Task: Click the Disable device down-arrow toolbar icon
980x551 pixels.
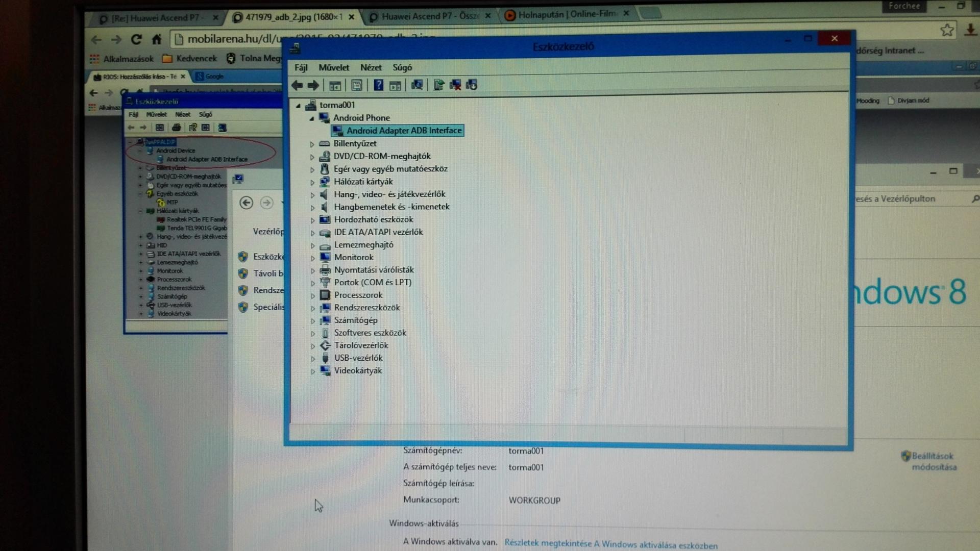Action: (472, 85)
